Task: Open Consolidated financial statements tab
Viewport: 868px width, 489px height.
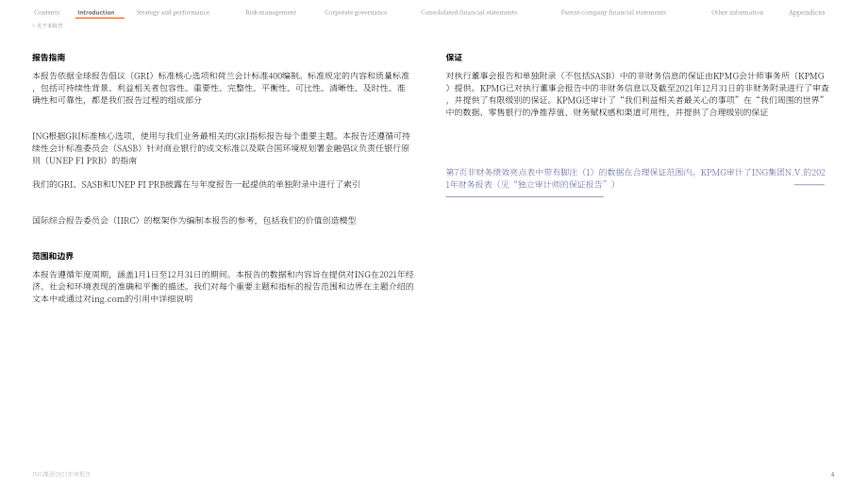Action: (469, 12)
